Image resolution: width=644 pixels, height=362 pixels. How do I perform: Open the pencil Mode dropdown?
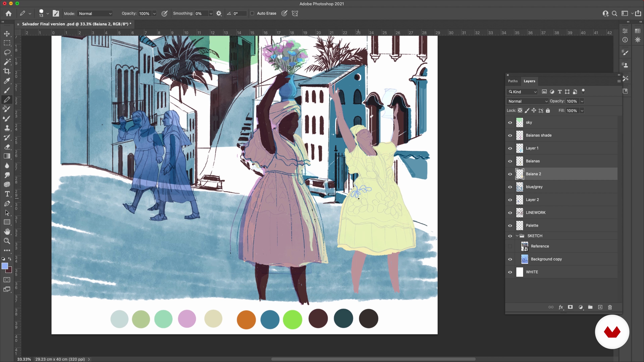tap(95, 14)
